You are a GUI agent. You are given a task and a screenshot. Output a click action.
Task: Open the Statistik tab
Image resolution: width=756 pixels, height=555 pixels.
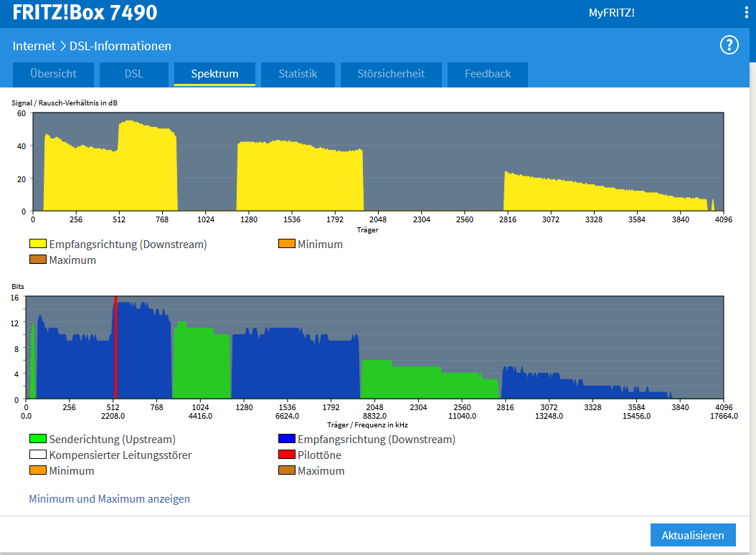coord(298,75)
